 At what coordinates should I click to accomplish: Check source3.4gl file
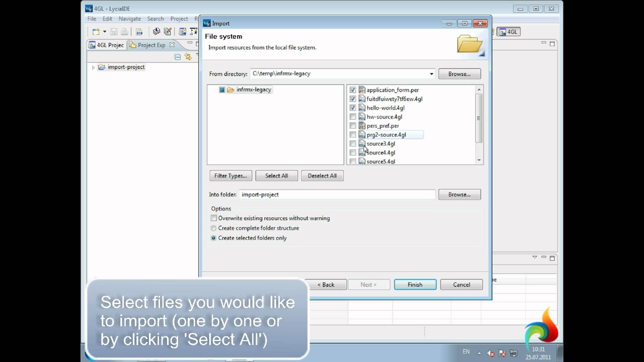click(x=353, y=144)
